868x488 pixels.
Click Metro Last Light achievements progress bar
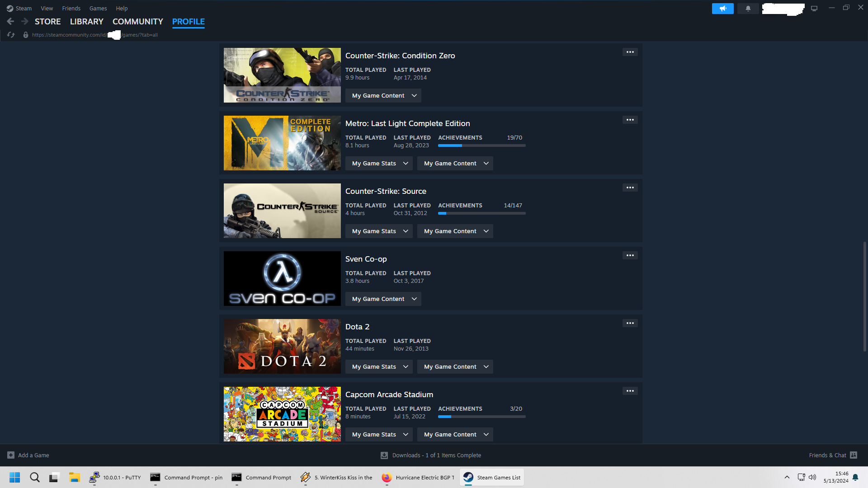481,145
